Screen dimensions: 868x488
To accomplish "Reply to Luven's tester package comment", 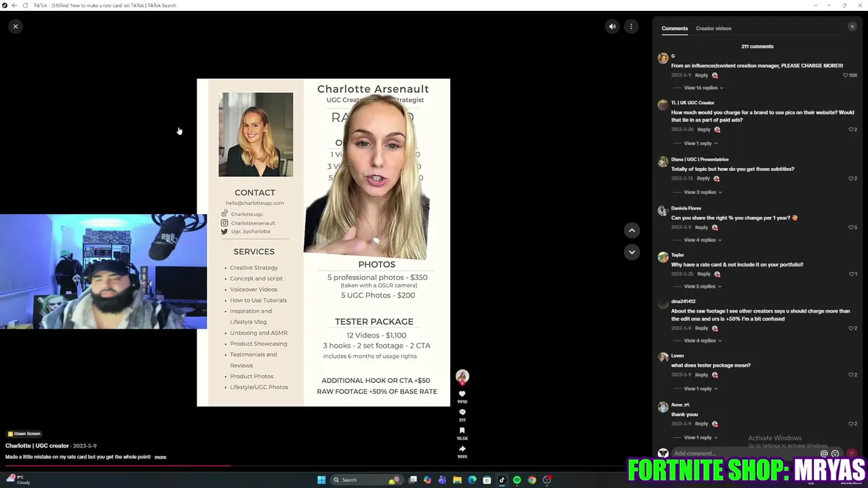I will 701,375.
